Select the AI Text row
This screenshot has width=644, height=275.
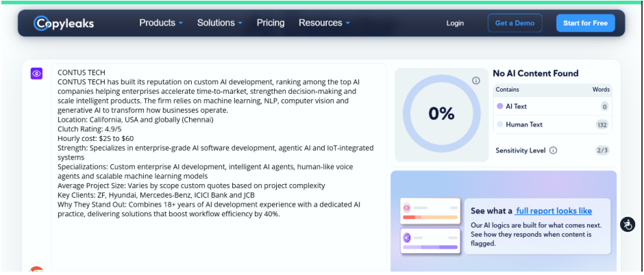tap(552, 107)
